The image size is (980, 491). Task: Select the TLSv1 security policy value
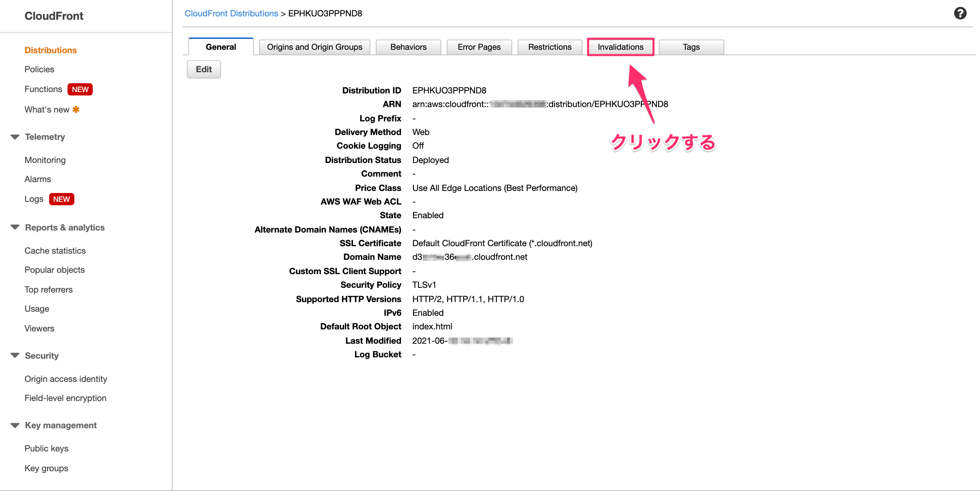click(424, 285)
